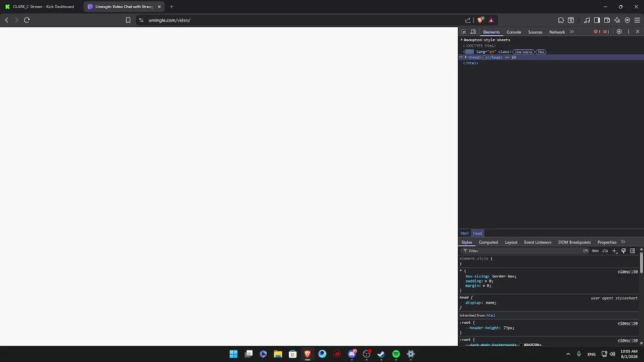Click html link in Inherited from
The image size is (644, 362).
click(491, 316)
